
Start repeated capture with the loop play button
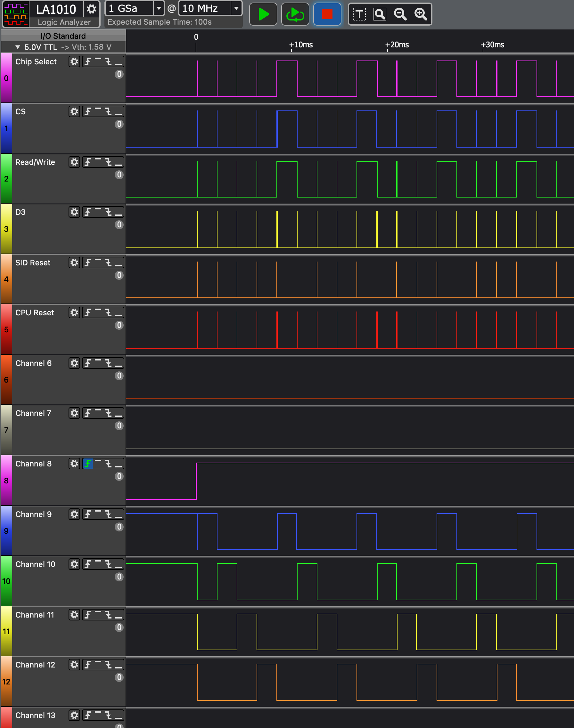coord(295,14)
